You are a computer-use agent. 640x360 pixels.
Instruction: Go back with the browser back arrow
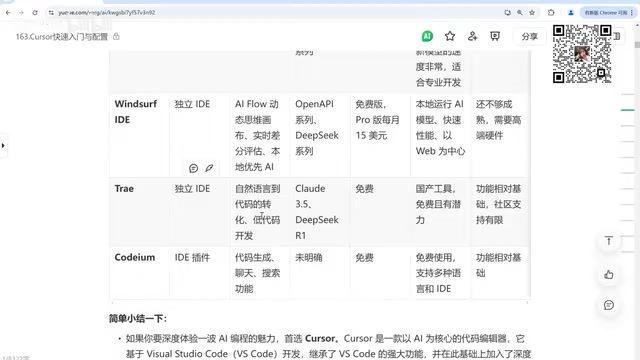coord(8,13)
